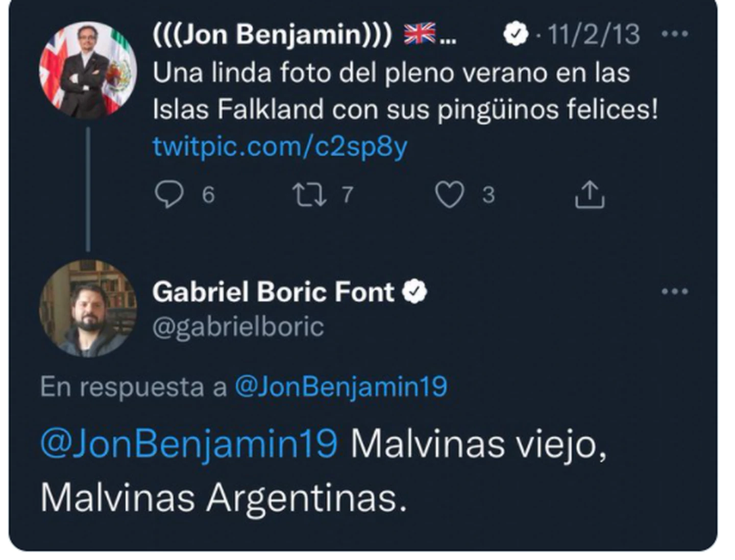Click the verified badge next to Jon Benjamin
735x560 pixels.
coord(516,34)
